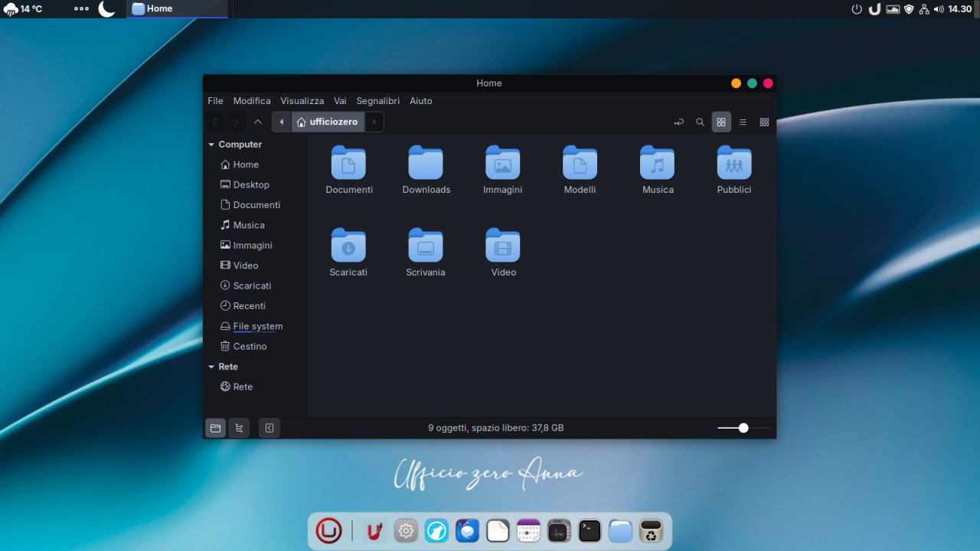Open the terminal icon in the dock

coord(590,530)
